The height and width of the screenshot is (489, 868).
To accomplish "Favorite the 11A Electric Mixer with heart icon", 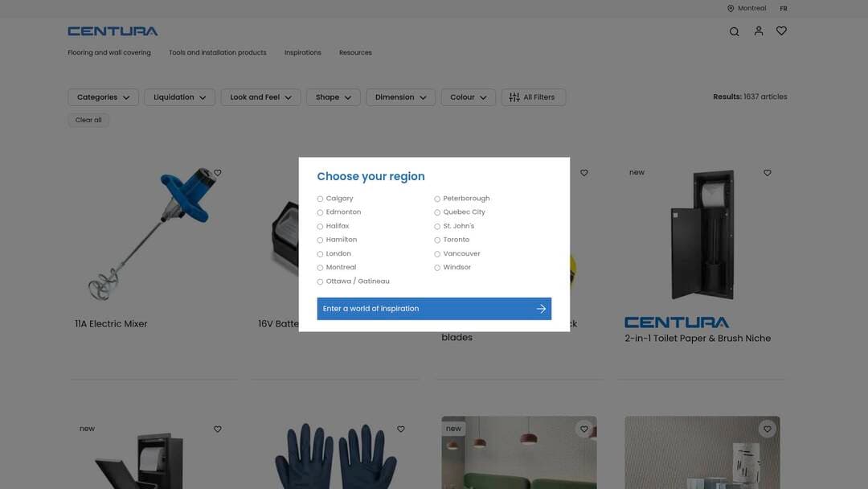I will click(218, 173).
